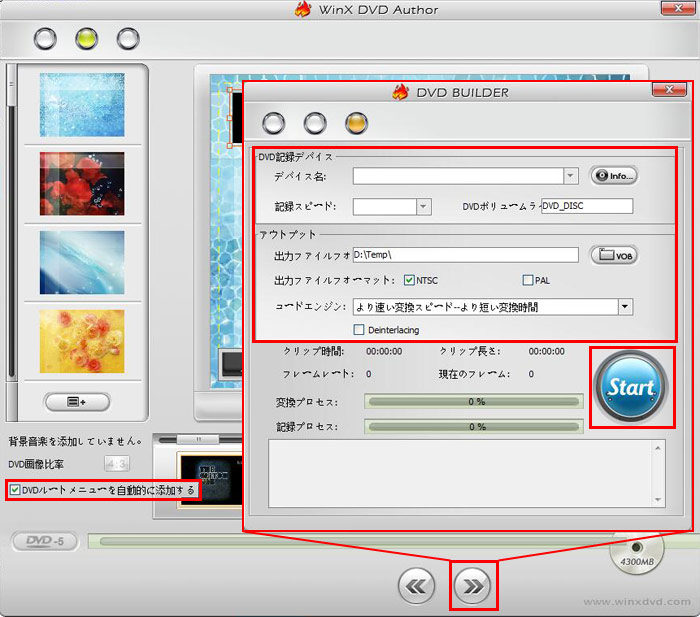Viewport: 700px width, 617px height.
Task: Start building the DVD with the Start button
Action: click(x=631, y=387)
